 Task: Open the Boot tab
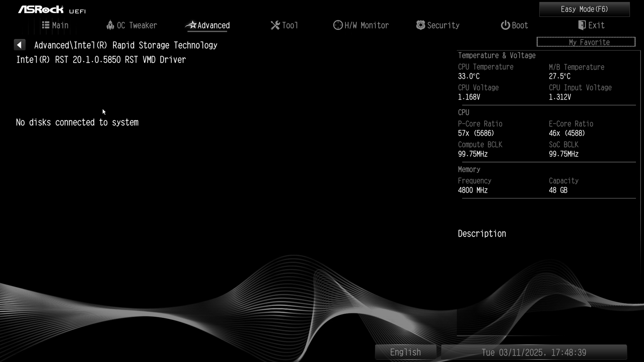[x=514, y=25]
